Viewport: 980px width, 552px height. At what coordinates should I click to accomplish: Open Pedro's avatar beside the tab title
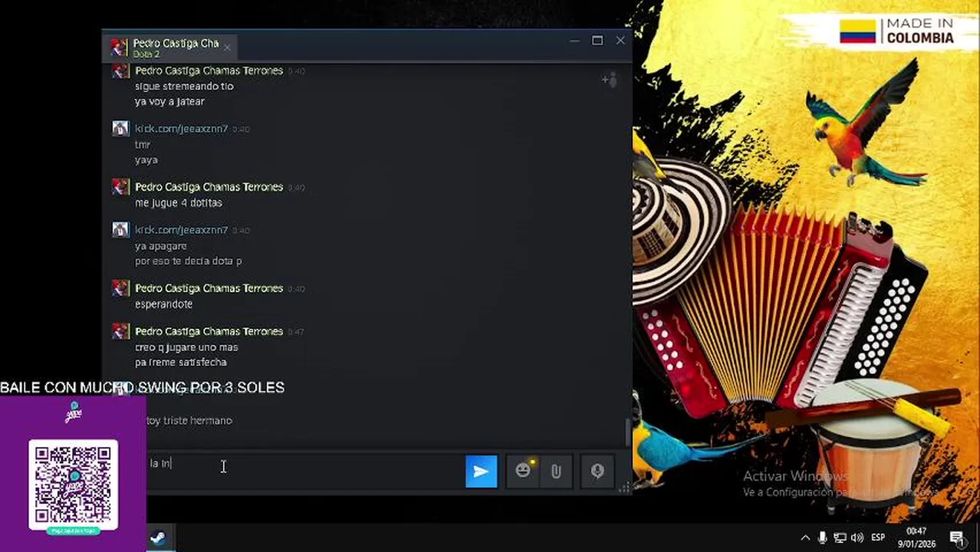click(119, 48)
